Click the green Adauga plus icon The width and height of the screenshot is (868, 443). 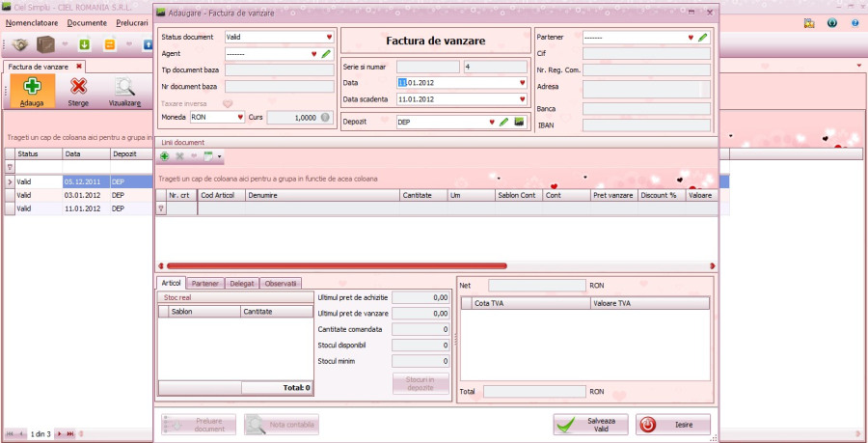(x=32, y=88)
